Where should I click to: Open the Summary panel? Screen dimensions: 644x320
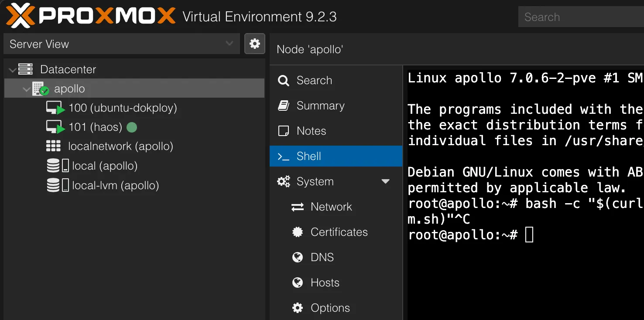[x=336, y=106]
